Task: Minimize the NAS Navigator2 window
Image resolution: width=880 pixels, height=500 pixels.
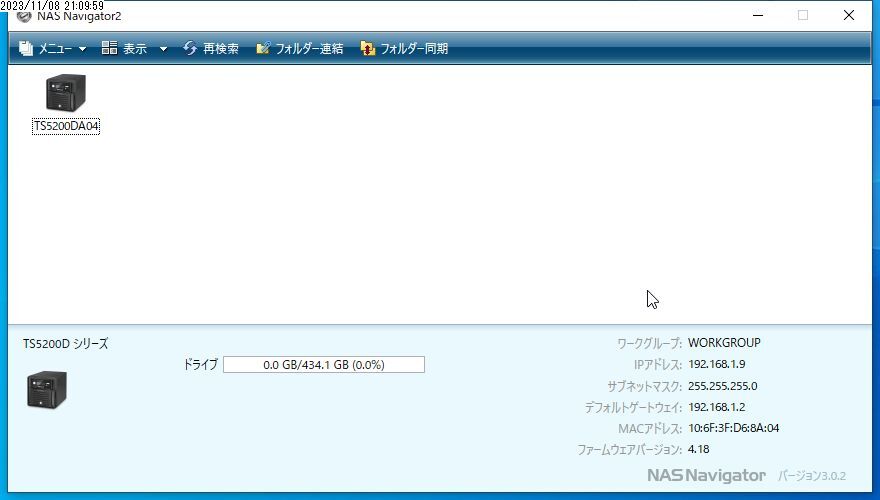Action: click(x=758, y=15)
